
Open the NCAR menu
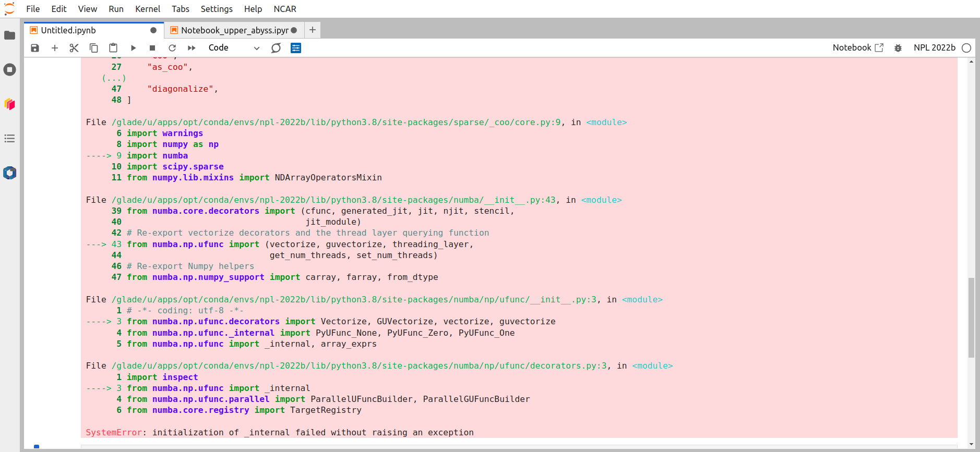[285, 9]
